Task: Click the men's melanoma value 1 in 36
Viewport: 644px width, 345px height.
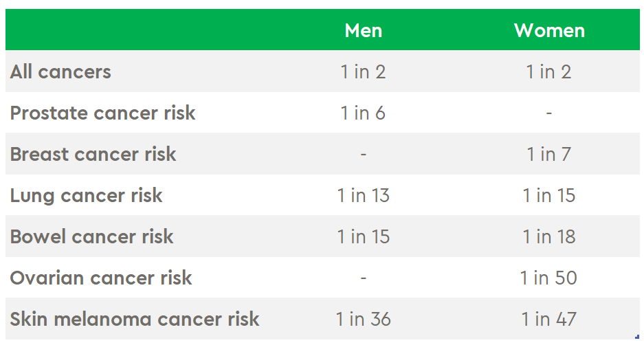Action: point(363,319)
